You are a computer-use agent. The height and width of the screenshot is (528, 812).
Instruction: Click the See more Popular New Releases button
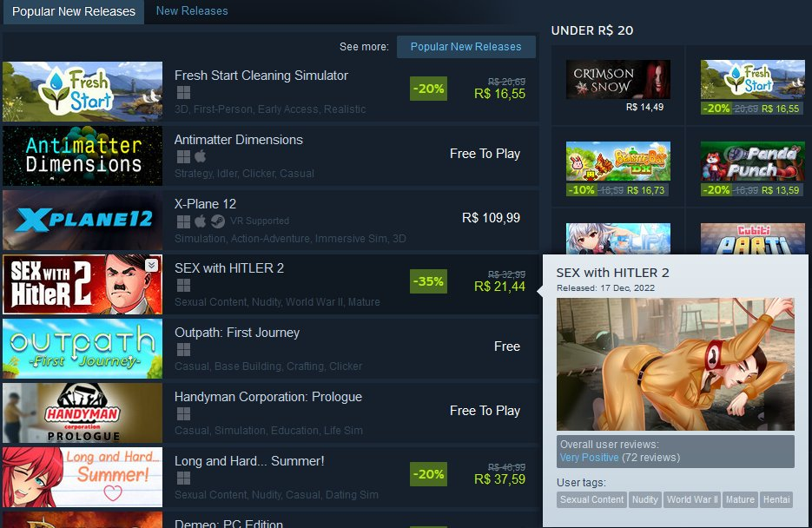pos(466,47)
